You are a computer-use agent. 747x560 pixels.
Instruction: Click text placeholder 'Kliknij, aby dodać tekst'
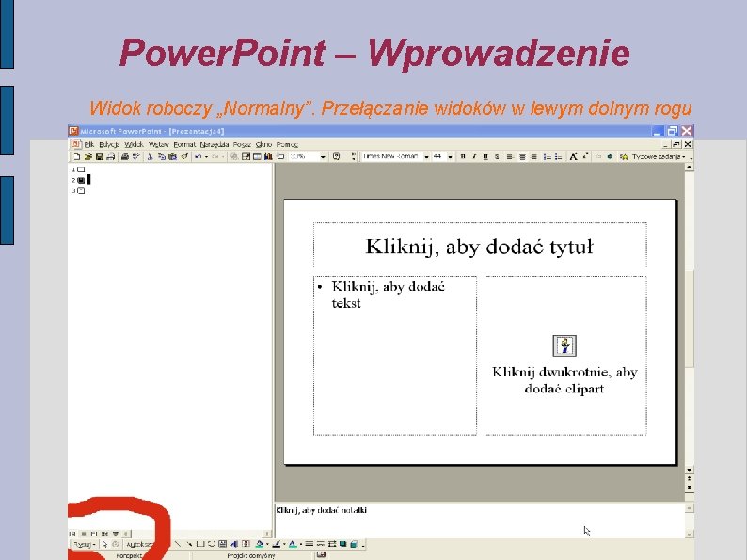click(x=395, y=355)
